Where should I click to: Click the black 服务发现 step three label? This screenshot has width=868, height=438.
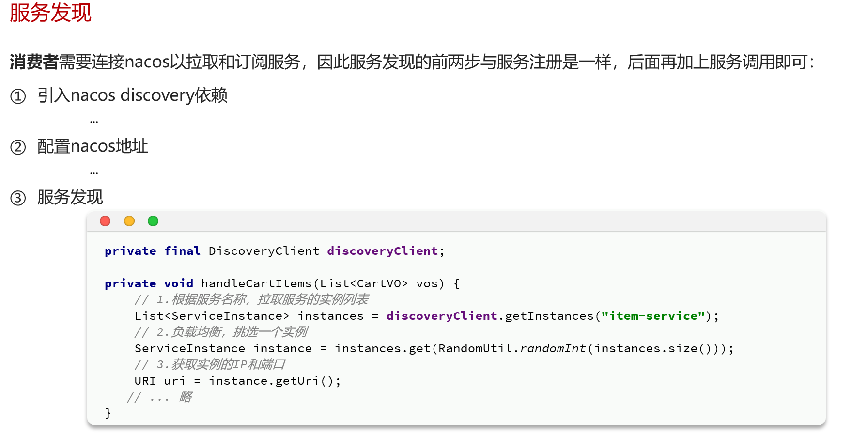tap(70, 197)
